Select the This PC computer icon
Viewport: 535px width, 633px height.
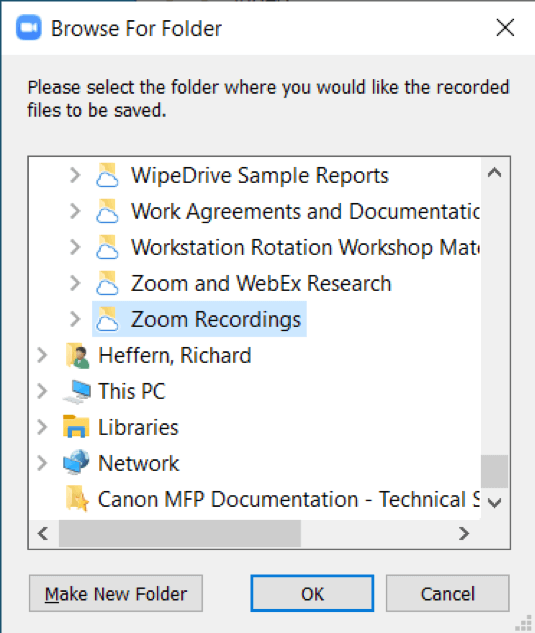[x=77, y=391]
